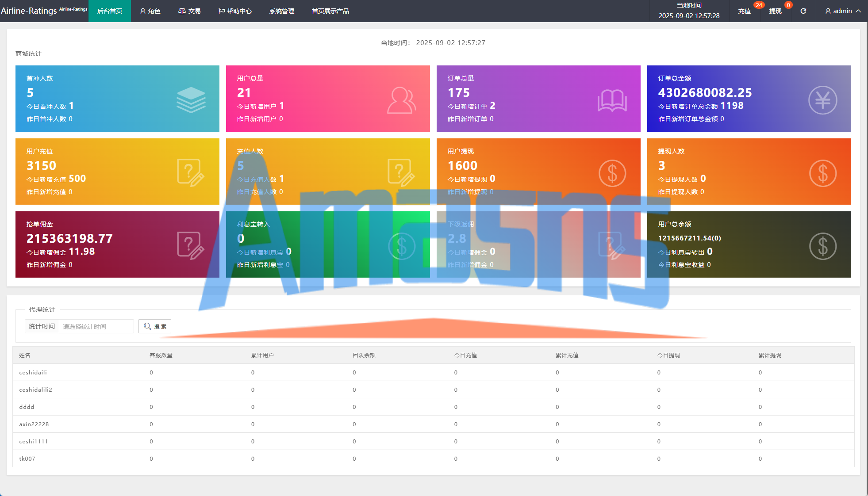Open 充值 notifications with badge 24
Screen dimensions: 868x496
tap(745, 11)
